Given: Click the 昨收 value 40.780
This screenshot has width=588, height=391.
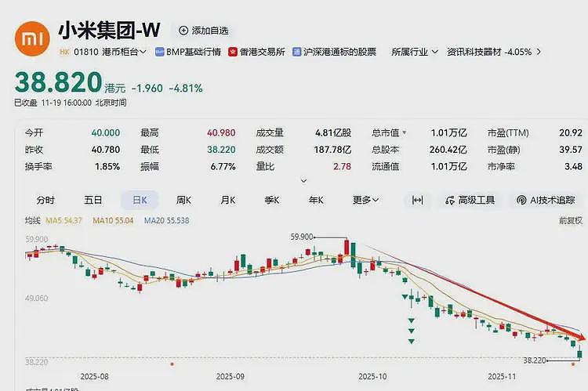Looking at the screenshot, I should pos(106,150).
